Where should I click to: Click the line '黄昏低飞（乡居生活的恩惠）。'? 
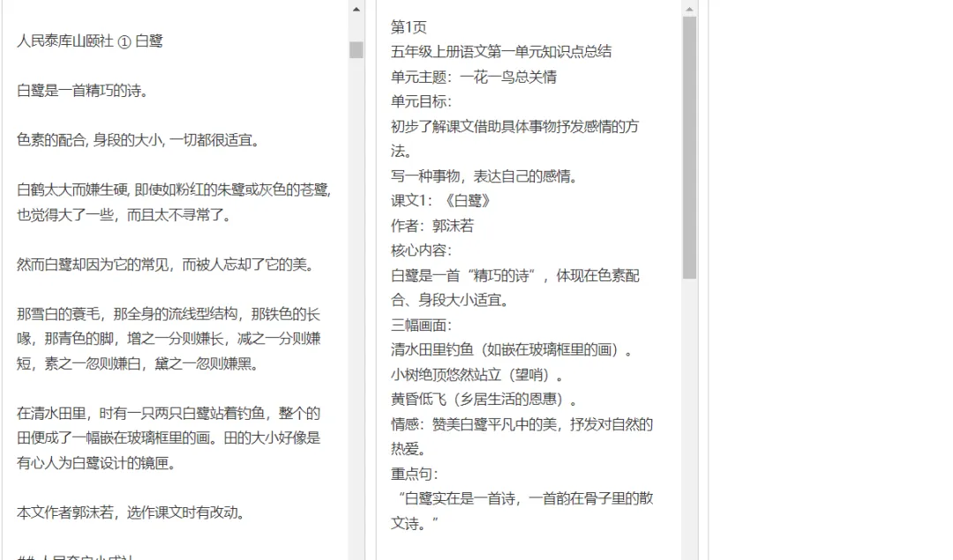click(484, 399)
